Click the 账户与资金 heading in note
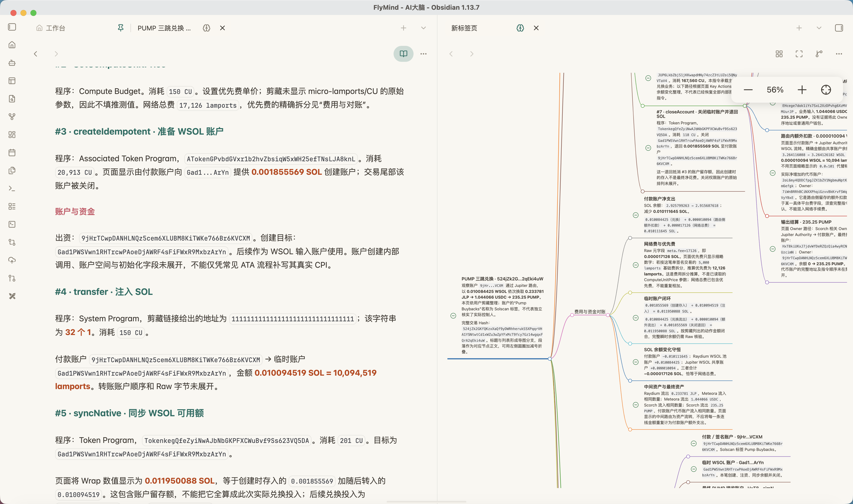This screenshot has height=504, width=853. click(x=75, y=212)
